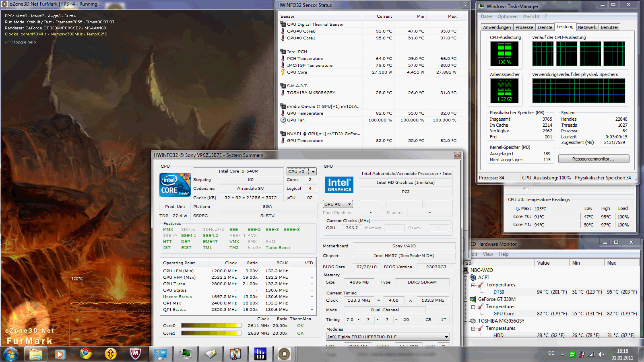Viewport: 644px width, 362px height.
Task: Click the lightning icon beside CPU Core power
Action: (x=283, y=72)
